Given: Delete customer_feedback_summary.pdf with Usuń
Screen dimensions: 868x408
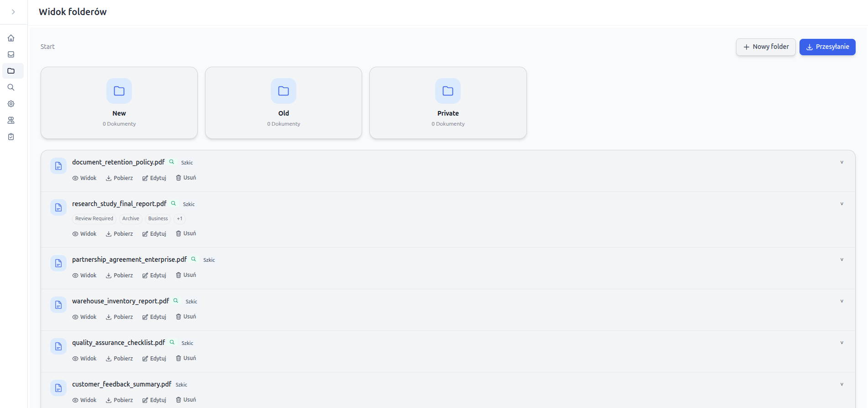Looking at the screenshot, I should coord(186,400).
